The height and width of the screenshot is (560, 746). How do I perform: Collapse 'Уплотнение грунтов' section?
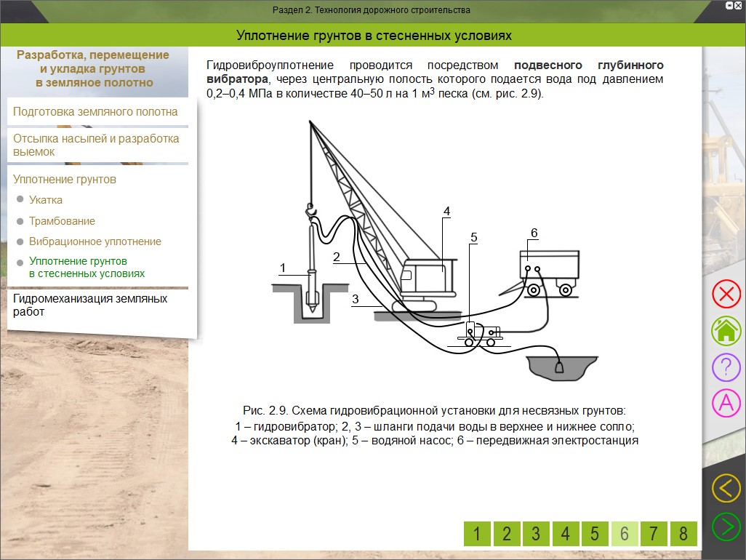click(65, 180)
